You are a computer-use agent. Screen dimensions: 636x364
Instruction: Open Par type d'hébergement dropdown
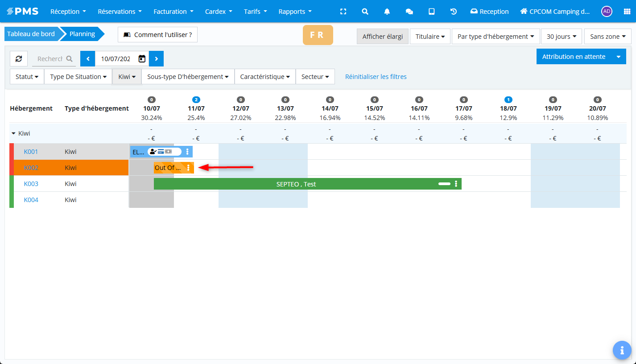click(496, 37)
